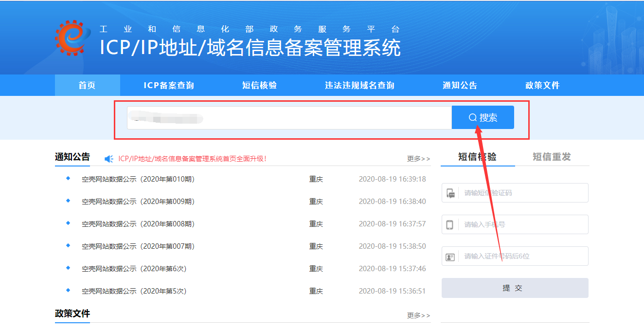Click the 提交 button
The image size is (644, 332).
coord(515,288)
